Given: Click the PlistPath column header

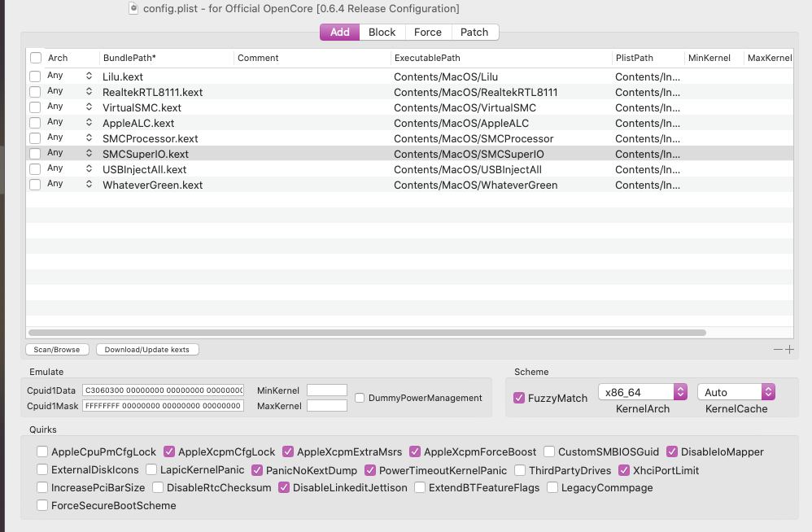Looking at the screenshot, I should [648, 58].
